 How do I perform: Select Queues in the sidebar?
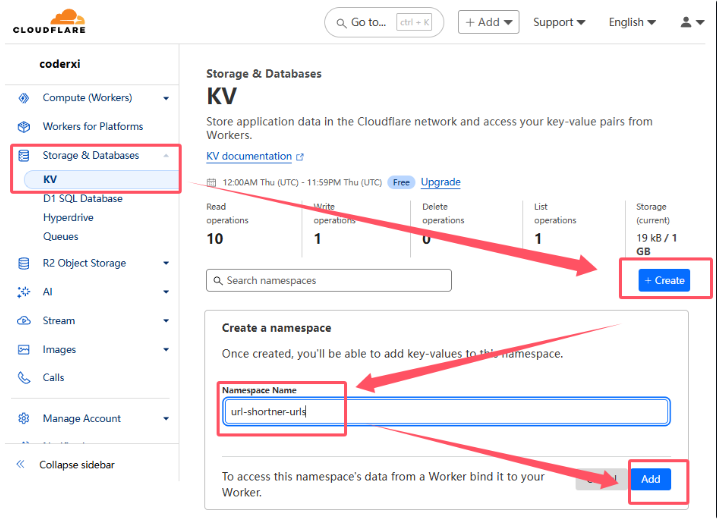(x=60, y=237)
